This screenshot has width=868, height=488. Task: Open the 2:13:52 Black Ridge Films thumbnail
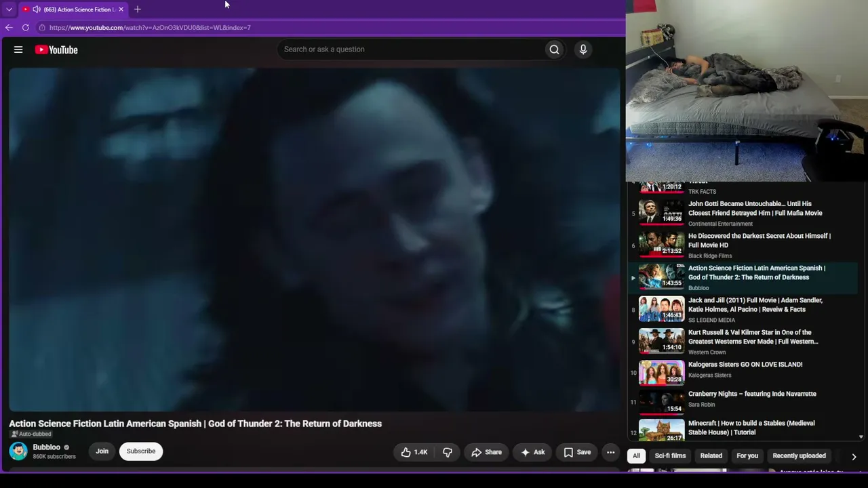[661, 244]
